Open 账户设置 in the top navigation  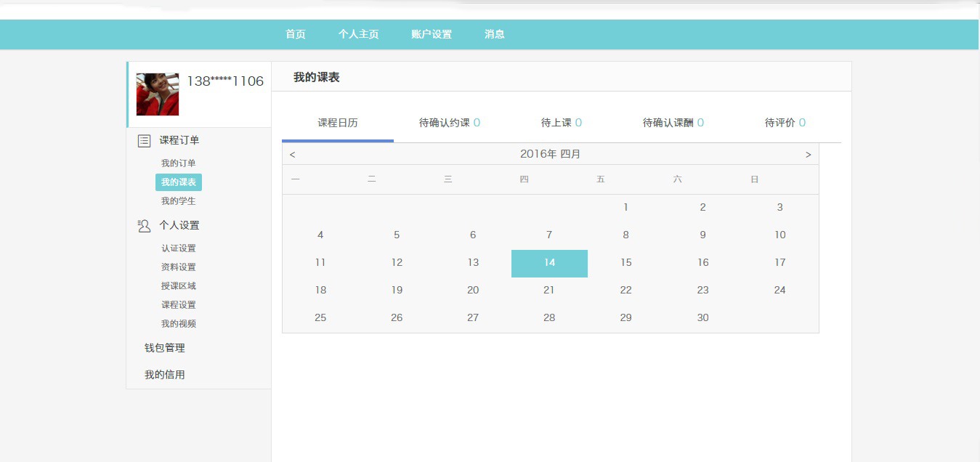[x=431, y=34]
